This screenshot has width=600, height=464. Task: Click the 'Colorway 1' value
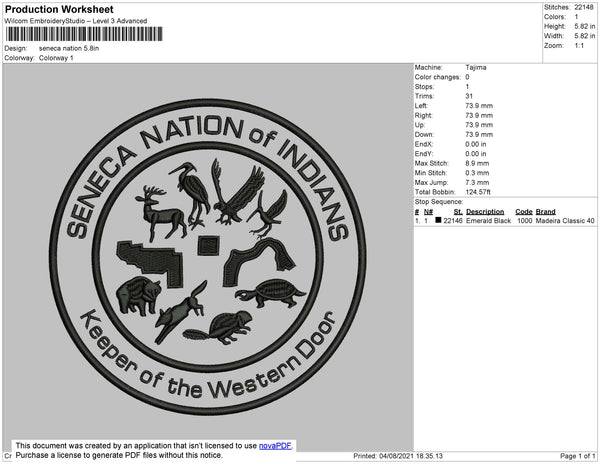56,58
